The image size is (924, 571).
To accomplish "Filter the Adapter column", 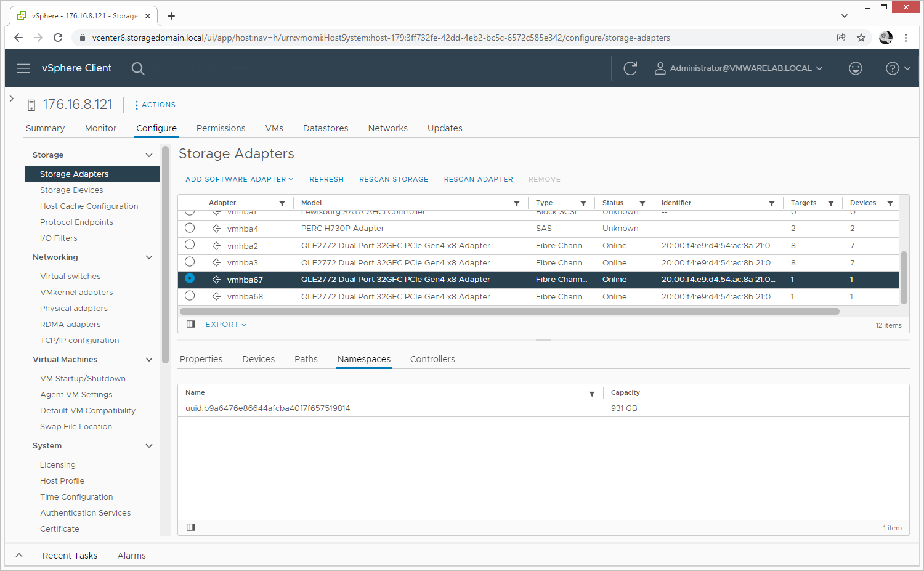I will pyautogui.click(x=282, y=203).
